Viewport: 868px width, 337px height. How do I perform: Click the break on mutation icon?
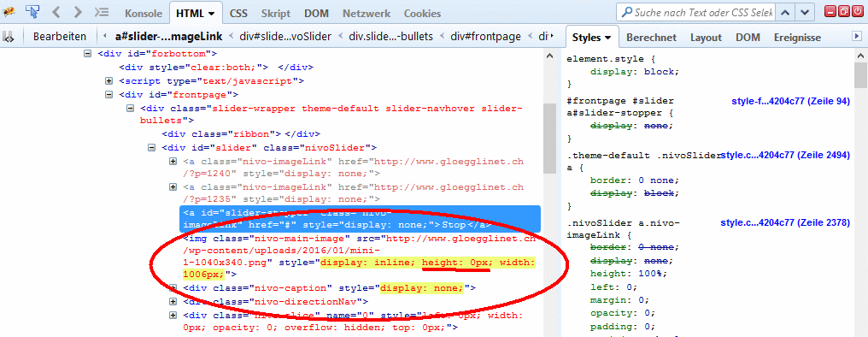(x=9, y=37)
